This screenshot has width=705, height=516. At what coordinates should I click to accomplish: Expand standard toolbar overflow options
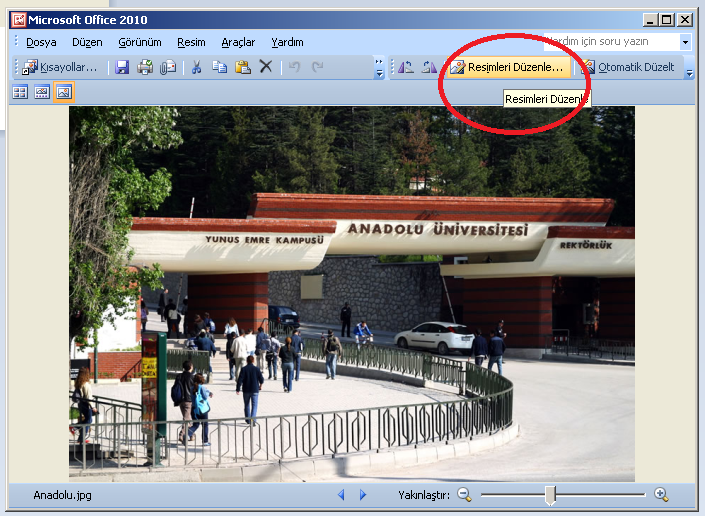[x=379, y=68]
